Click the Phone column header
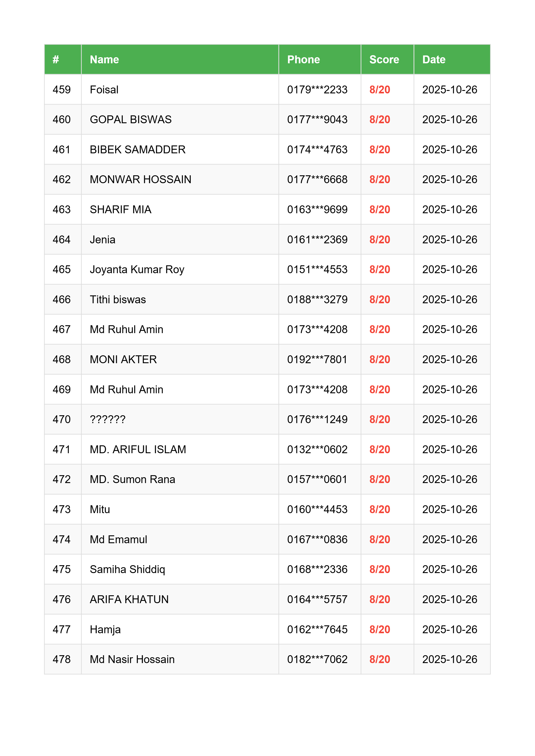 pos(303,60)
